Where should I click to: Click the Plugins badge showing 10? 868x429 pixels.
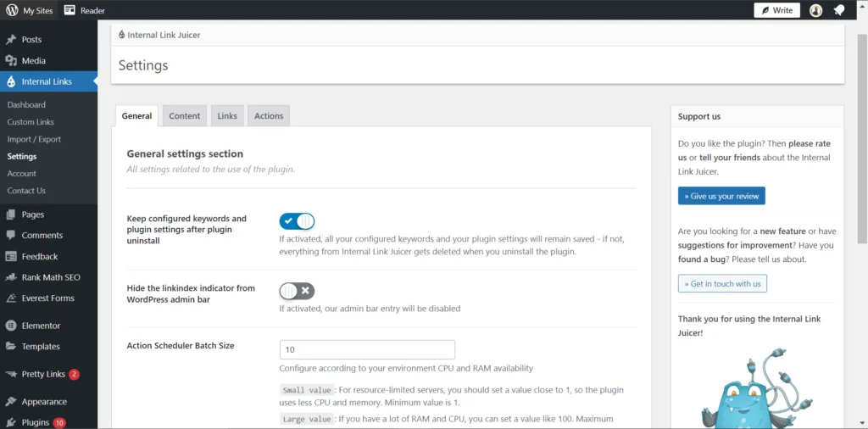[x=59, y=423]
